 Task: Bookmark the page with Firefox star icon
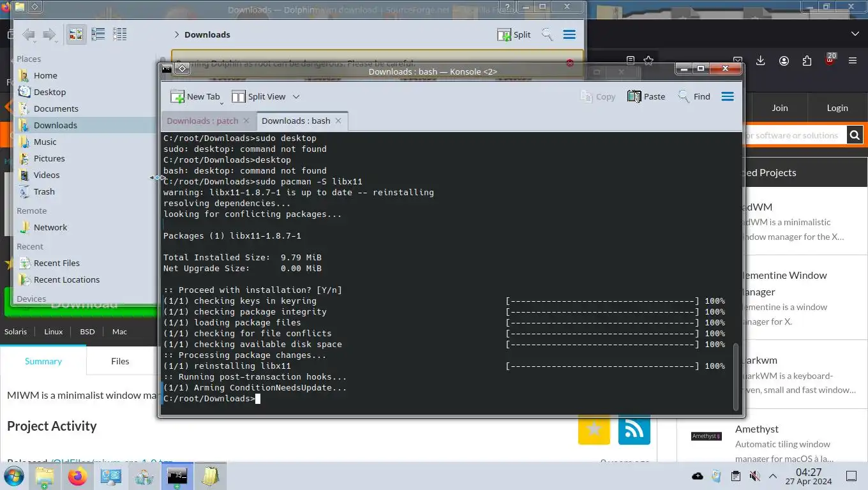pos(648,61)
